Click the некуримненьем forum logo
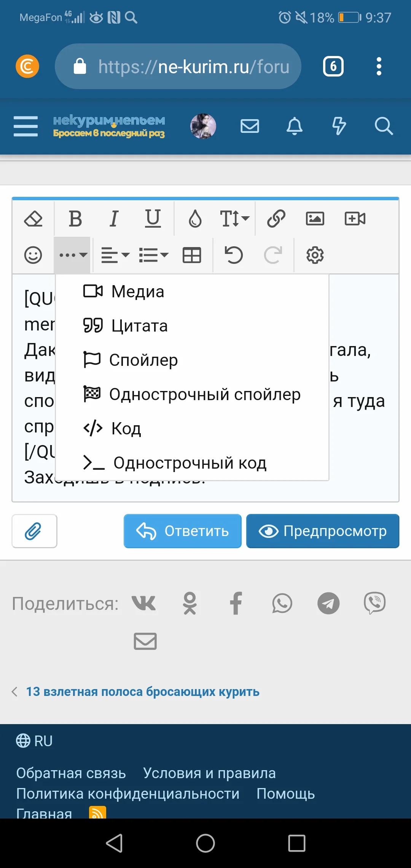This screenshot has height=868, width=411. (x=109, y=126)
